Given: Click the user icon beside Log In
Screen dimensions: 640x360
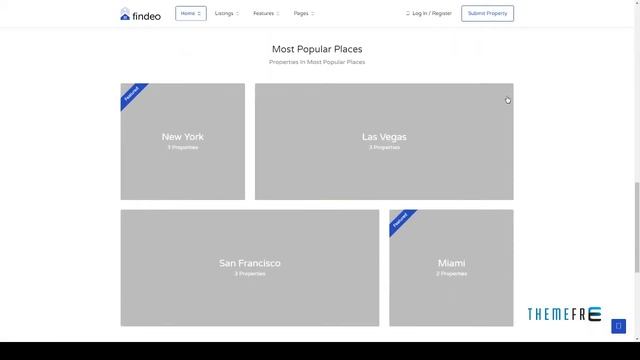Looking at the screenshot, I should (407, 13).
